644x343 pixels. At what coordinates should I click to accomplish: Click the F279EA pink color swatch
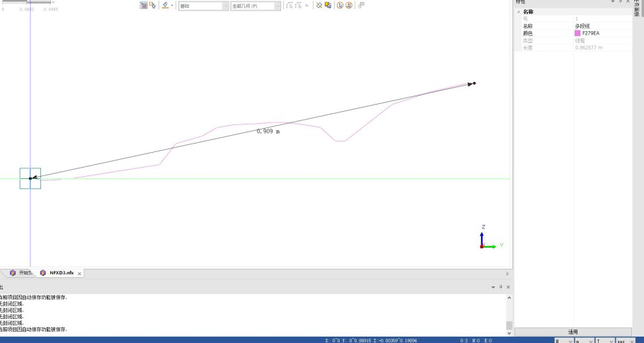577,33
